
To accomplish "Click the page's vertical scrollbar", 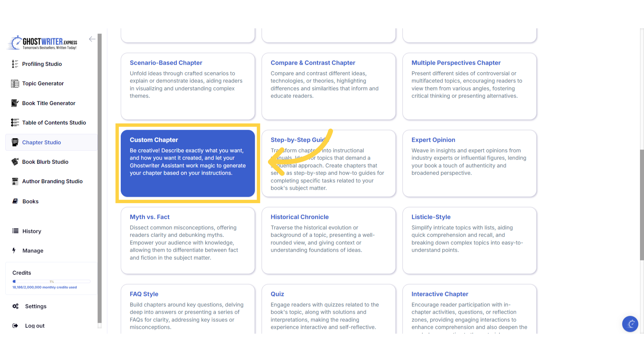I will [642, 204].
